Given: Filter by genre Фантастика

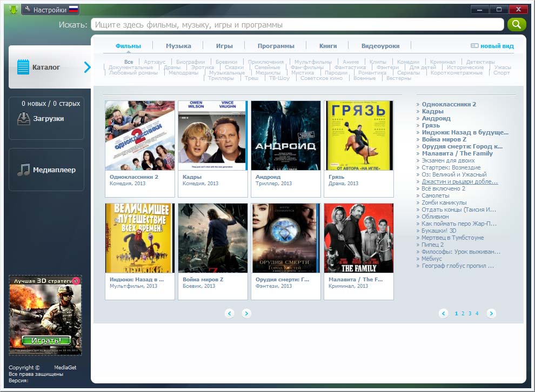Looking at the screenshot, I should point(350,67).
